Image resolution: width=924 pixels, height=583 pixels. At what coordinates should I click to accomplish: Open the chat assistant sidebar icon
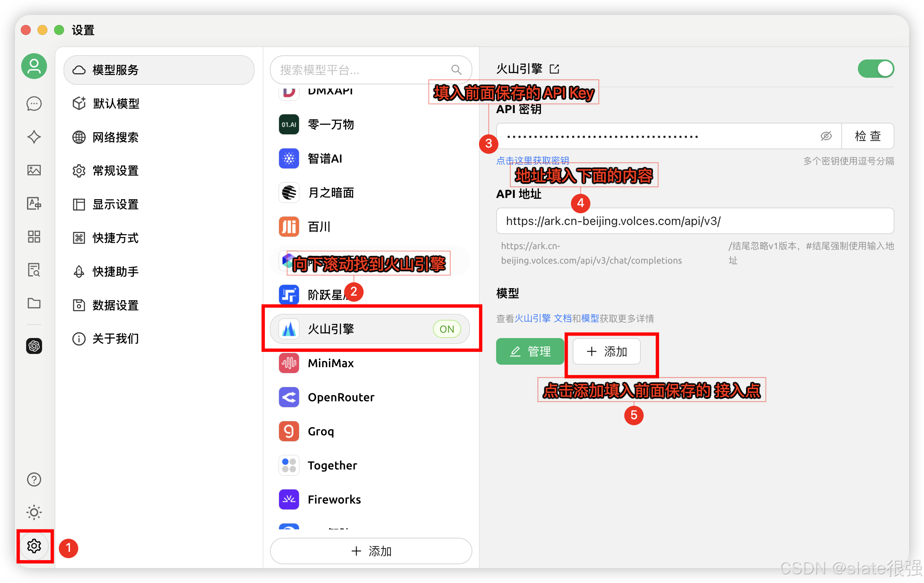pyautogui.click(x=34, y=104)
